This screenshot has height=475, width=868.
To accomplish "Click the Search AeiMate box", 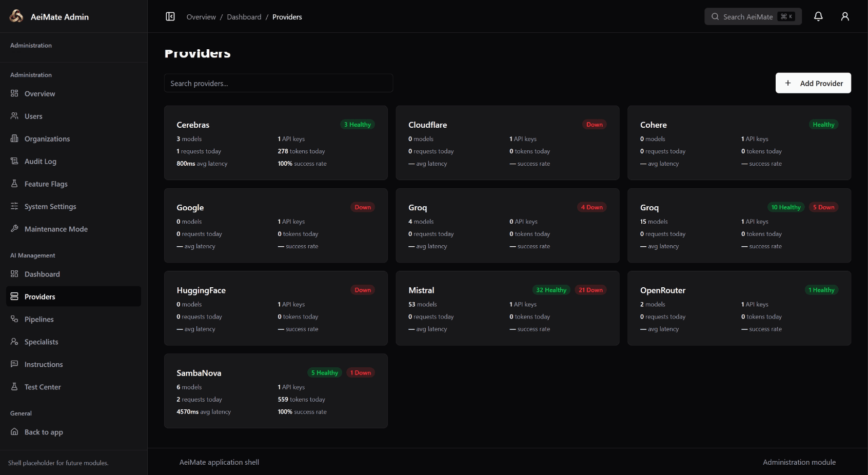I will click(x=753, y=16).
